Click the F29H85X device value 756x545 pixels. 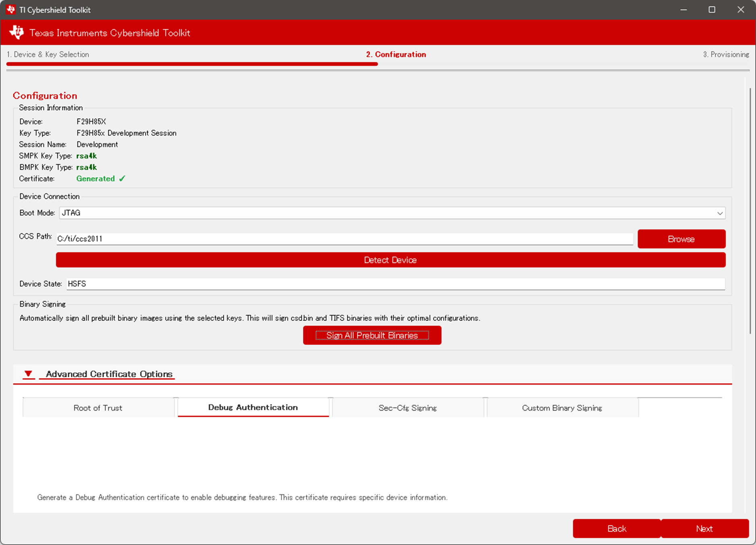pos(91,121)
